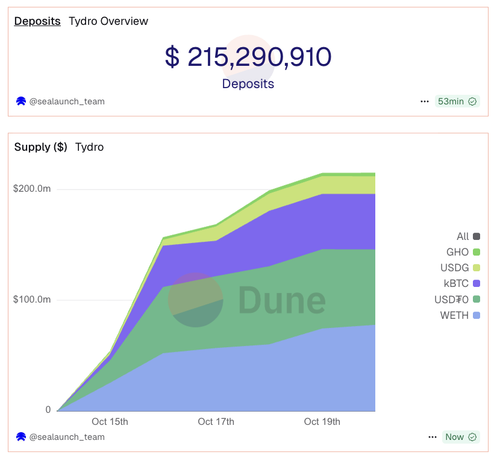Click the @sealaunch_team link on Deposits card
This screenshot has height=463, width=500.
click(x=67, y=101)
